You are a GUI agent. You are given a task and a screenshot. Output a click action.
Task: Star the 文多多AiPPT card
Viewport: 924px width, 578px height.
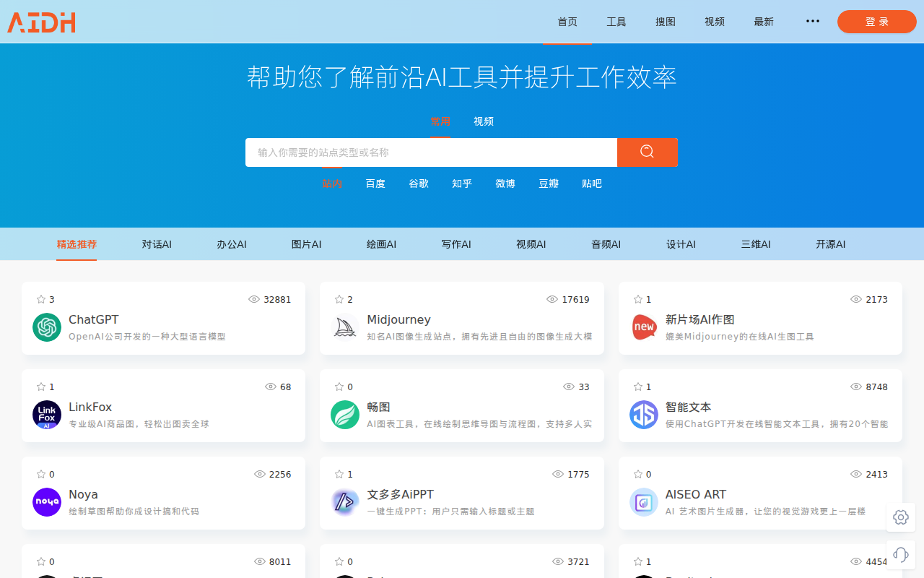339,474
